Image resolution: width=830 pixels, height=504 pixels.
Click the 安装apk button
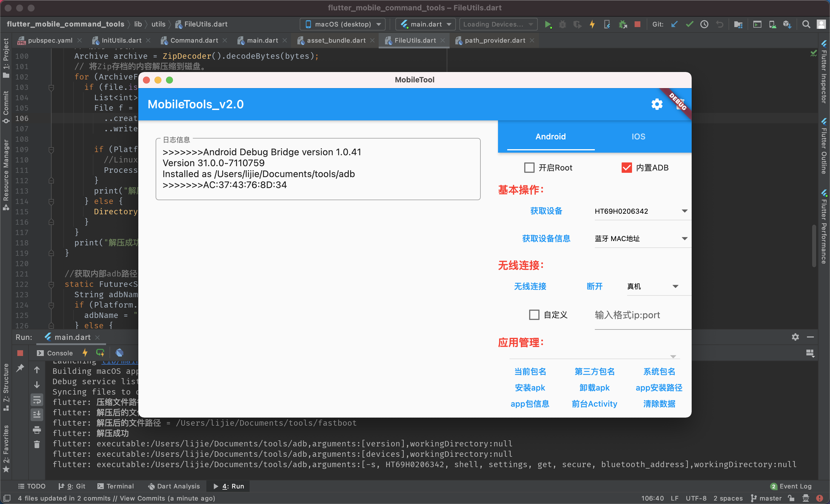tap(529, 388)
